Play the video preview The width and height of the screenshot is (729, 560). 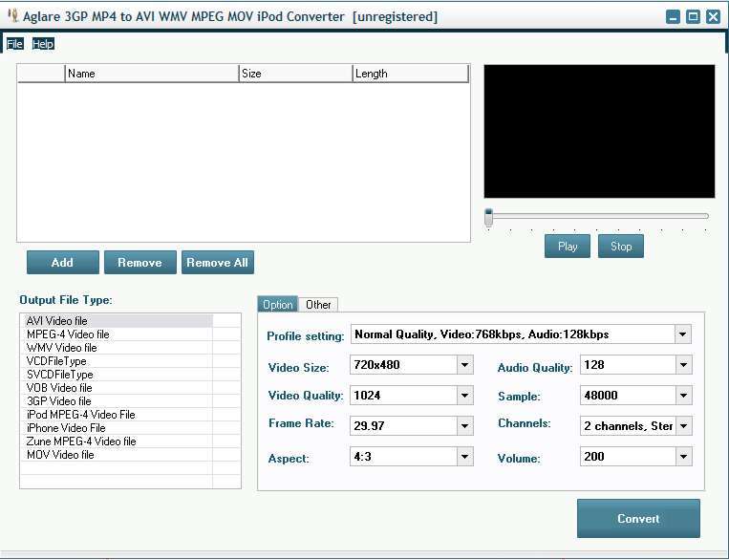point(568,247)
